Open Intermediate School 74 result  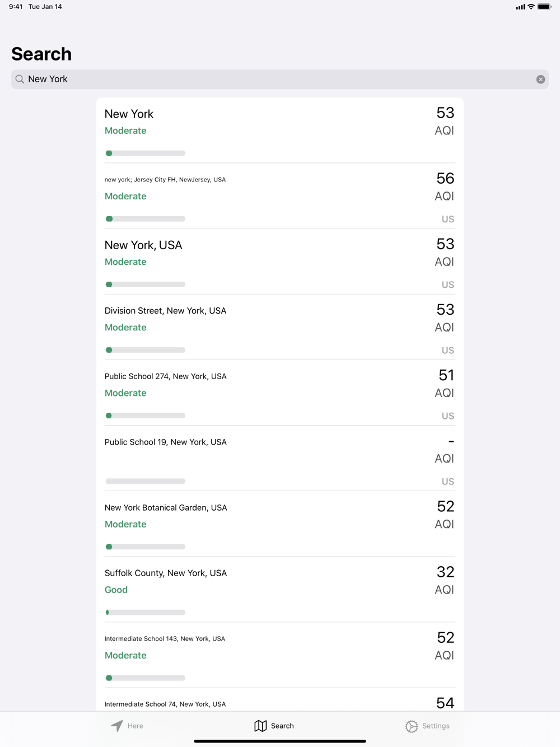[x=280, y=700]
